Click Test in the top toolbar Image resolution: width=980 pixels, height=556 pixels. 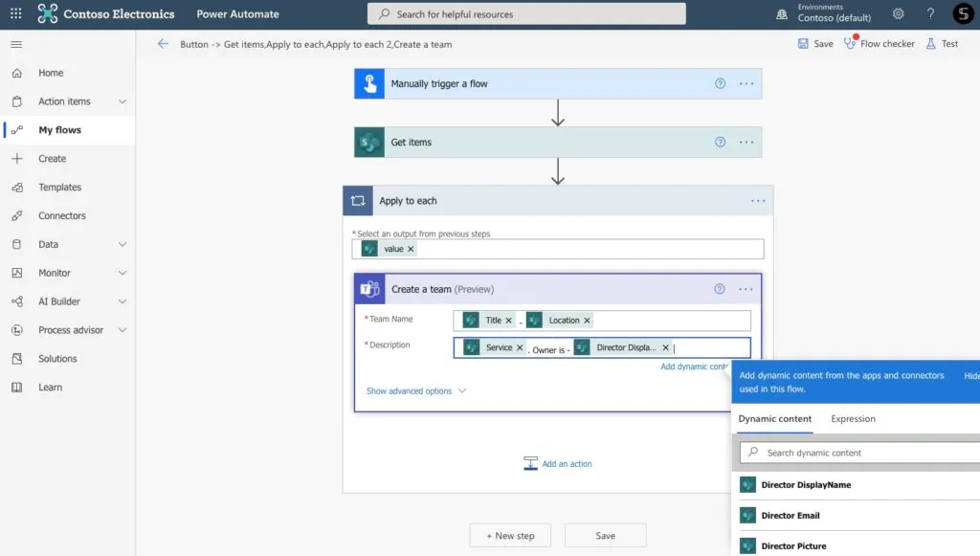tap(943, 44)
